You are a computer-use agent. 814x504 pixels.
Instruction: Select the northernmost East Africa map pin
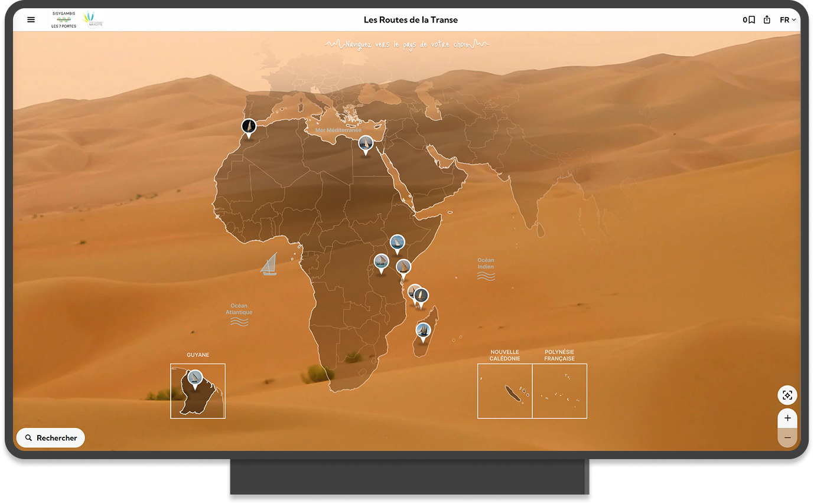(x=398, y=243)
